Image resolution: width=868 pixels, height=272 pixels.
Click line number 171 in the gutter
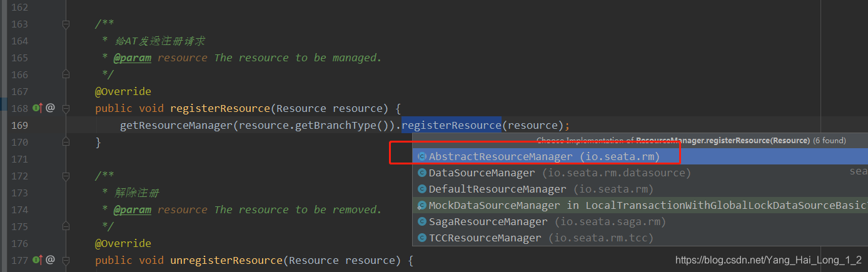click(20, 159)
